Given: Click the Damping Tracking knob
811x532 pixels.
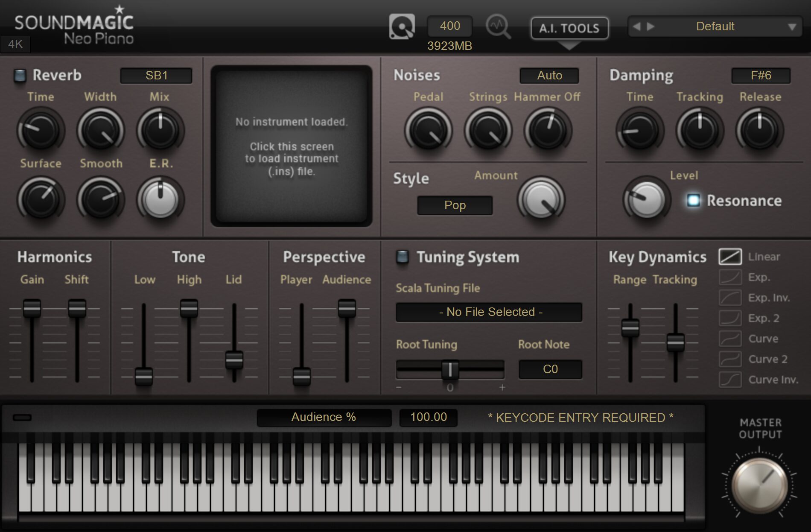Looking at the screenshot, I should coord(700,130).
